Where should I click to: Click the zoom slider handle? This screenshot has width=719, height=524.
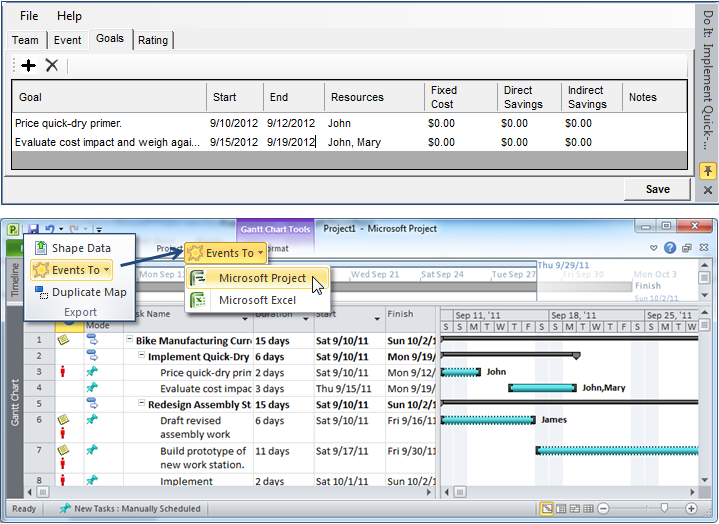pos(664,508)
